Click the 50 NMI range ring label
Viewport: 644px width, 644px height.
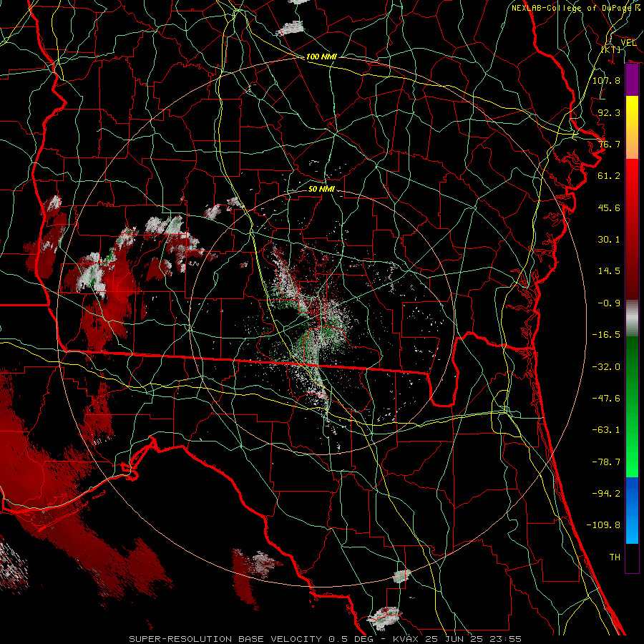[321, 189]
